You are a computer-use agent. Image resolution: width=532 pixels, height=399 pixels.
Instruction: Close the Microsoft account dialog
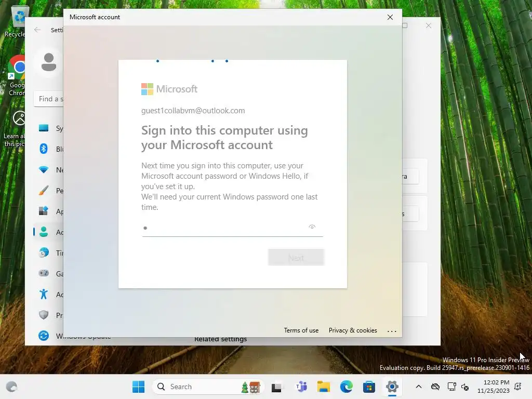(390, 17)
